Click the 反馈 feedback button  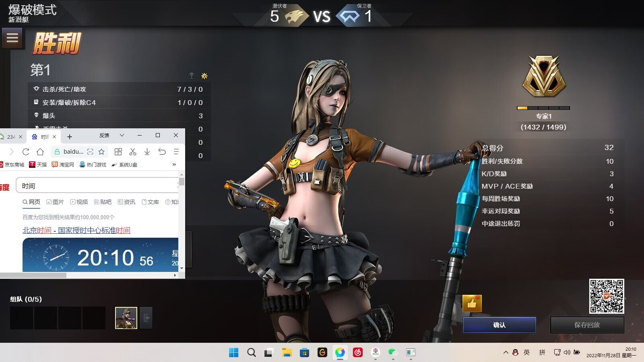tap(104, 136)
